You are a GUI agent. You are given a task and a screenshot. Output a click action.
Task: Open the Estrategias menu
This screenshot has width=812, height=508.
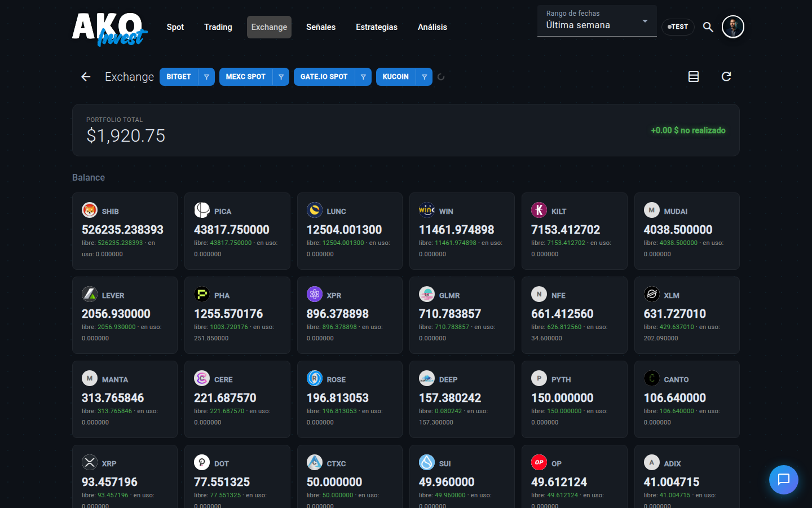tap(377, 27)
